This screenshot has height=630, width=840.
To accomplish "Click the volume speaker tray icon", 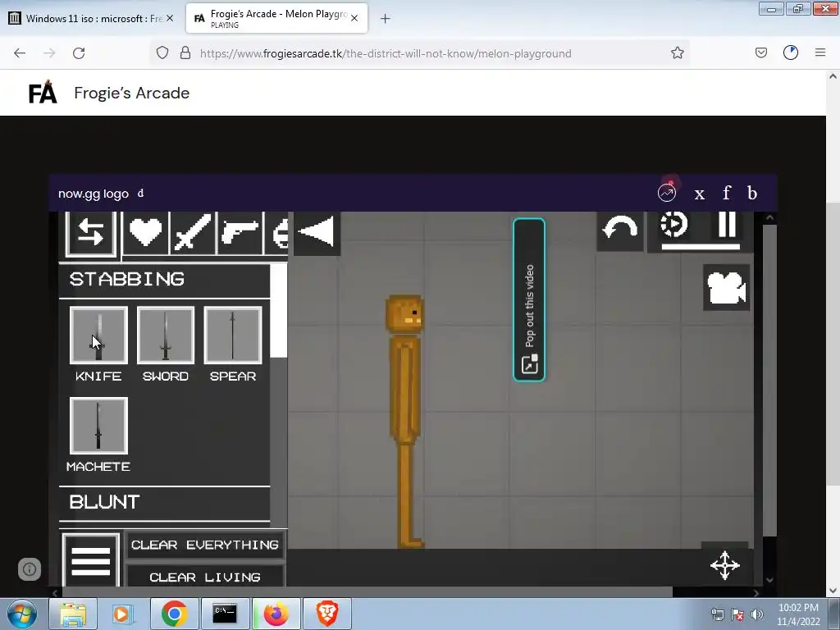I will point(757,614).
